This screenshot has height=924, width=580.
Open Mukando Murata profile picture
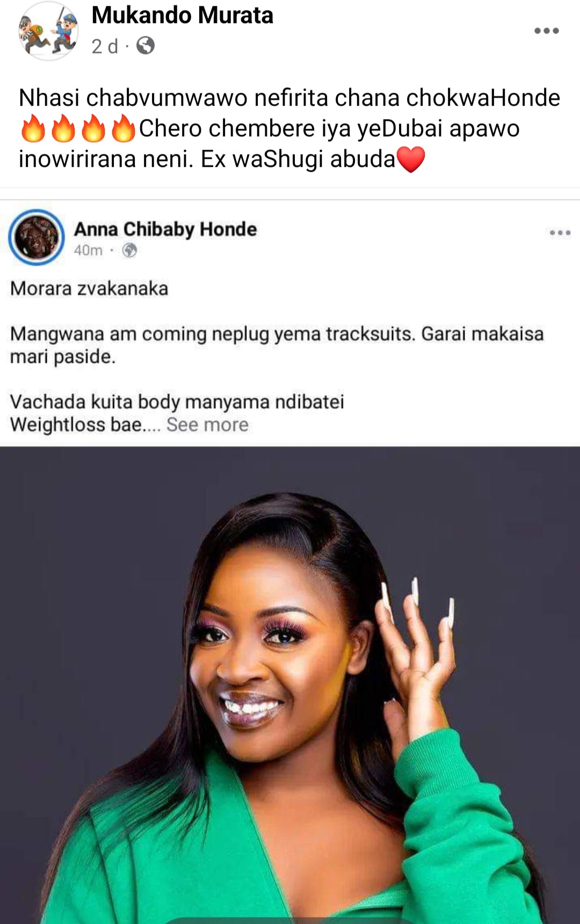(x=48, y=31)
